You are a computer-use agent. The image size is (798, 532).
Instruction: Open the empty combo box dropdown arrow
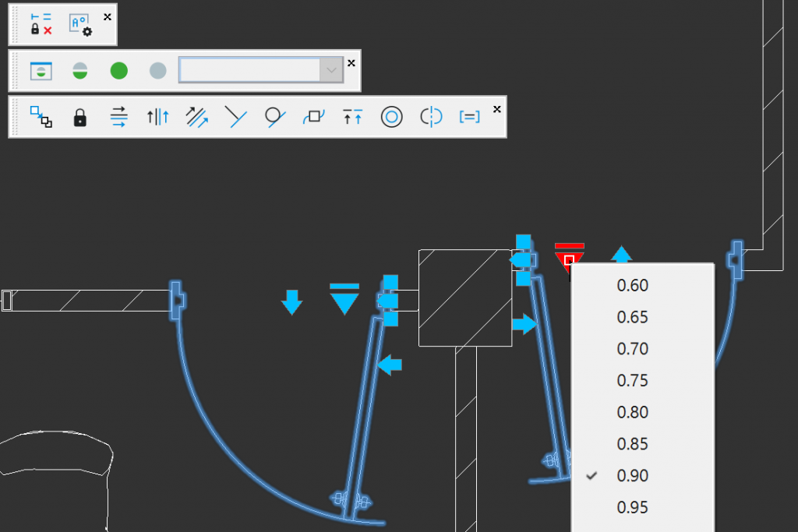pyautogui.click(x=331, y=70)
